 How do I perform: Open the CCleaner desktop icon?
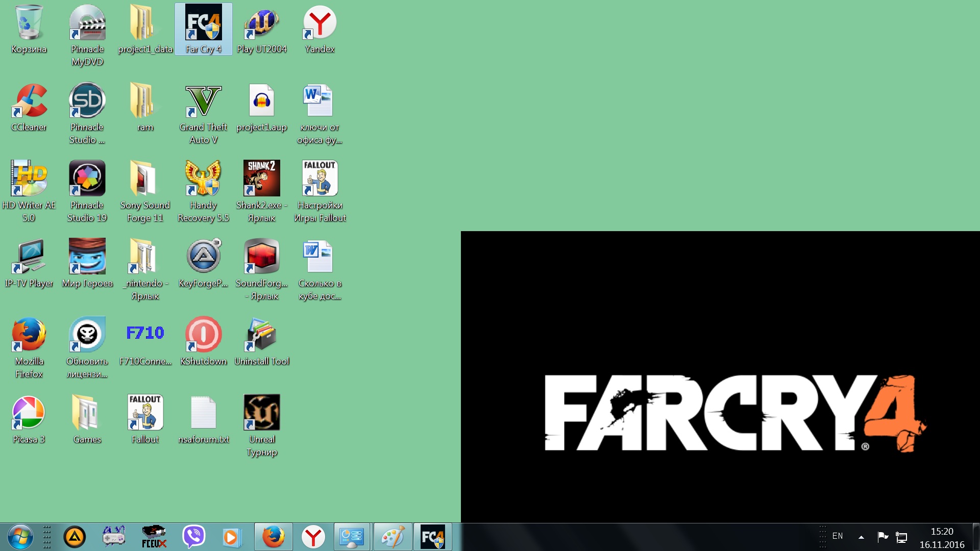(29, 101)
